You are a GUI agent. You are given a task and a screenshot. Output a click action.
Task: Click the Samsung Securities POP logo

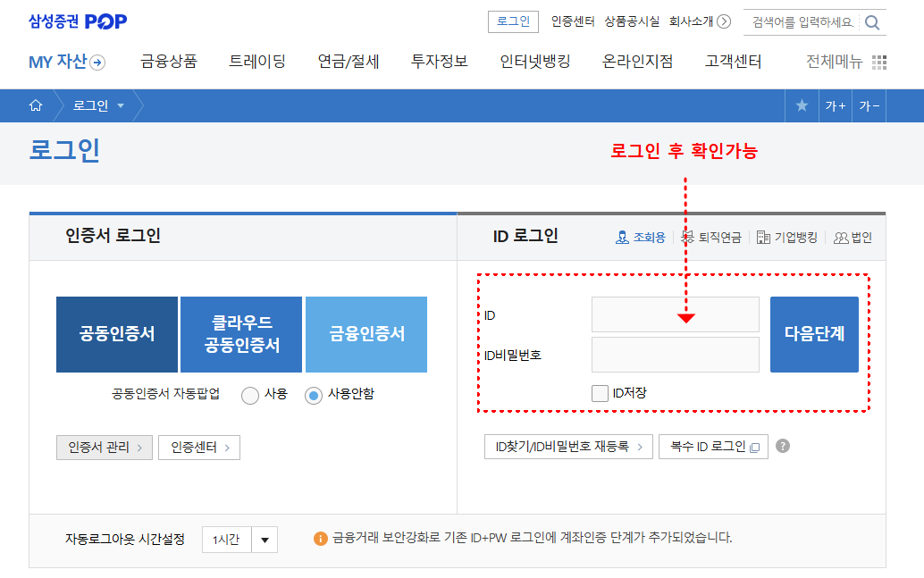click(x=78, y=21)
